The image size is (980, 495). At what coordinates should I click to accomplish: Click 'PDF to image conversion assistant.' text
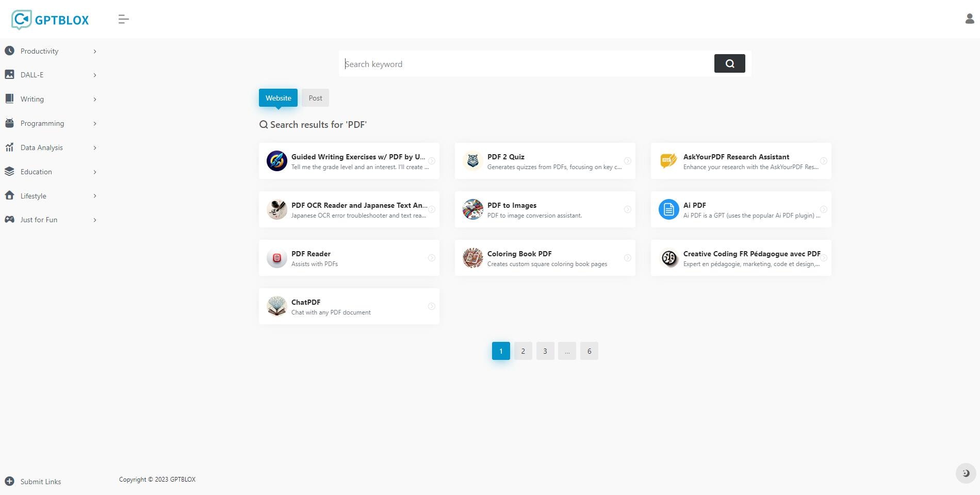coord(534,216)
